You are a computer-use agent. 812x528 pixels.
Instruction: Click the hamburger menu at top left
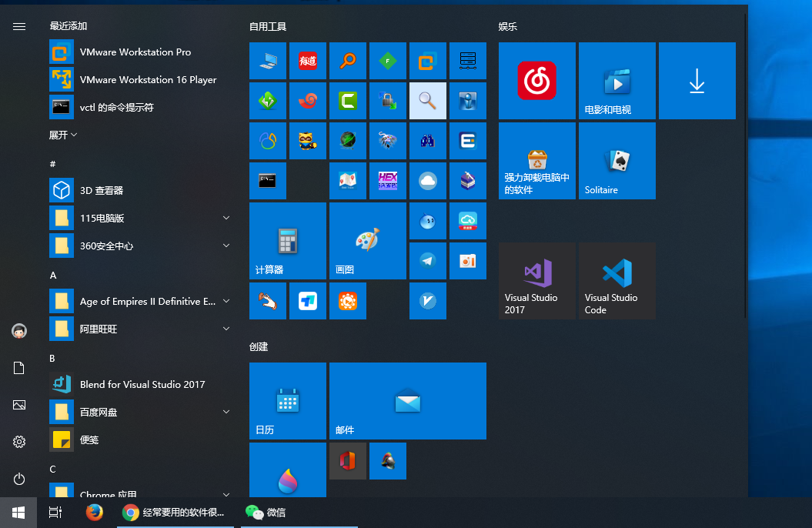click(19, 26)
